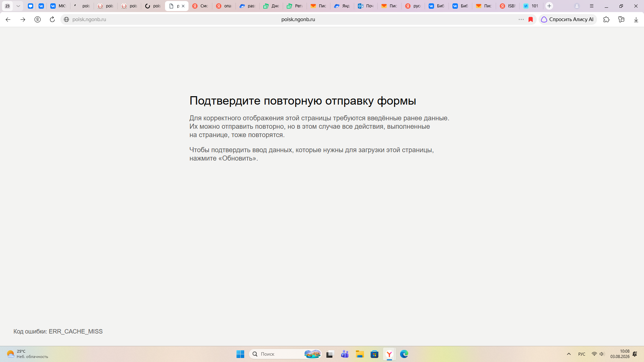Click the error code ERR_CACHE_MISS text
The image size is (644, 362).
pyautogui.click(x=75, y=331)
